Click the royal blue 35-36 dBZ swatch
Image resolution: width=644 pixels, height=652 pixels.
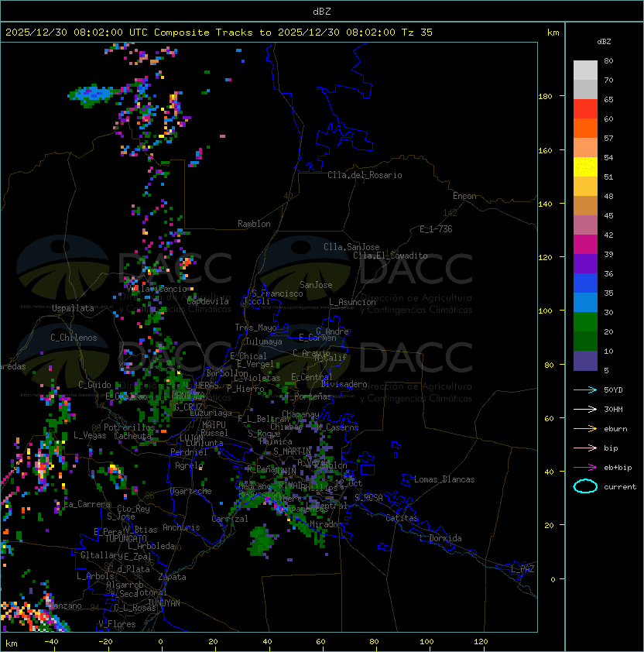585,283
